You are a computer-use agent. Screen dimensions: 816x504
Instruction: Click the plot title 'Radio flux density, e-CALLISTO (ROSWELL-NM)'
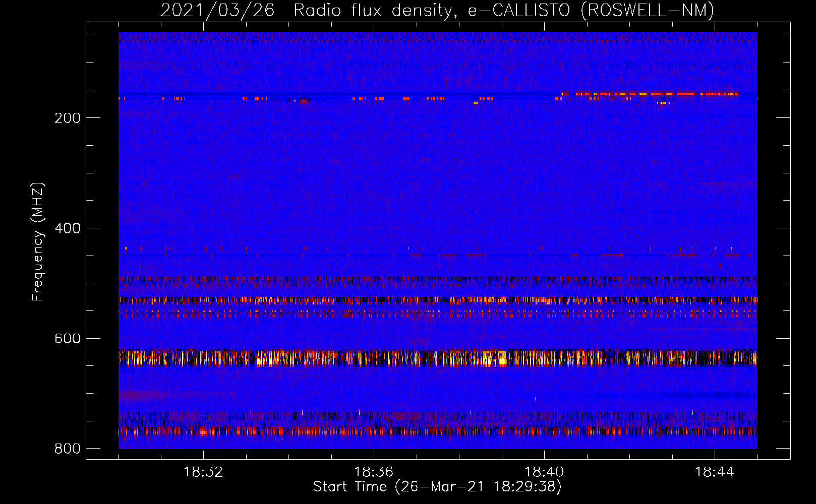tap(504, 10)
